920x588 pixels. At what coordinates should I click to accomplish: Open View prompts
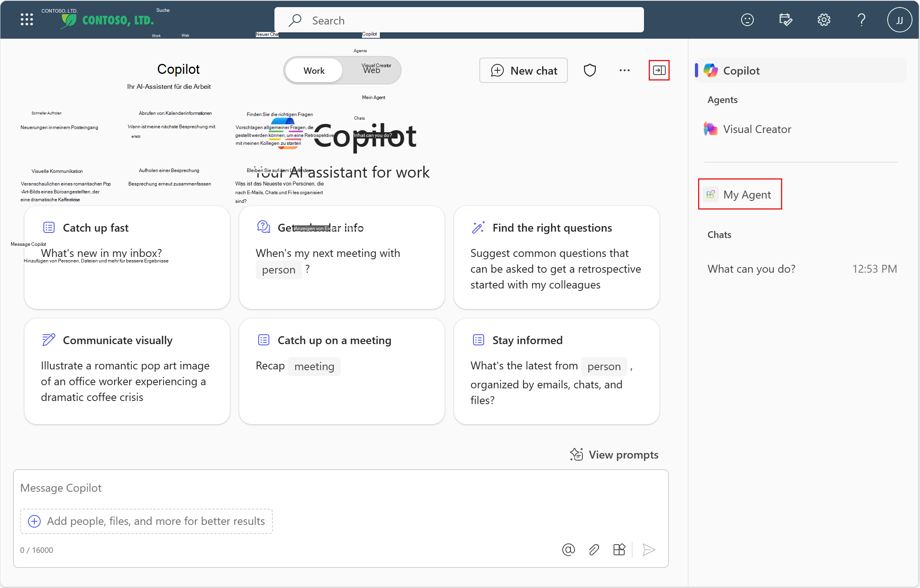[x=614, y=454]
